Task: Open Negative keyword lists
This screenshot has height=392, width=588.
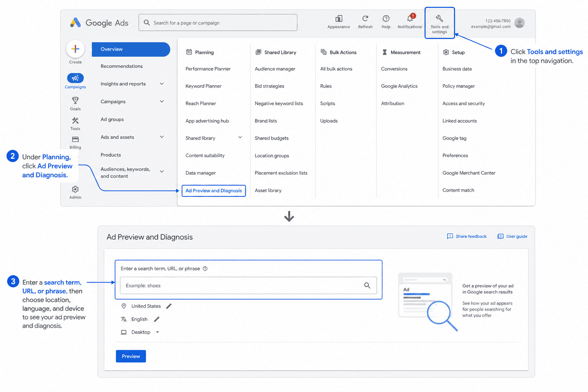Action: coord(279,103)
